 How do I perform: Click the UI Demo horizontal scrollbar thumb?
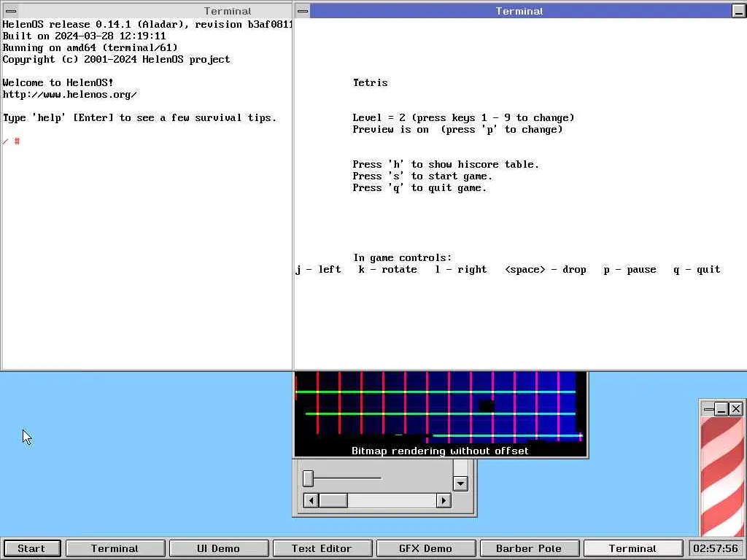333,500
